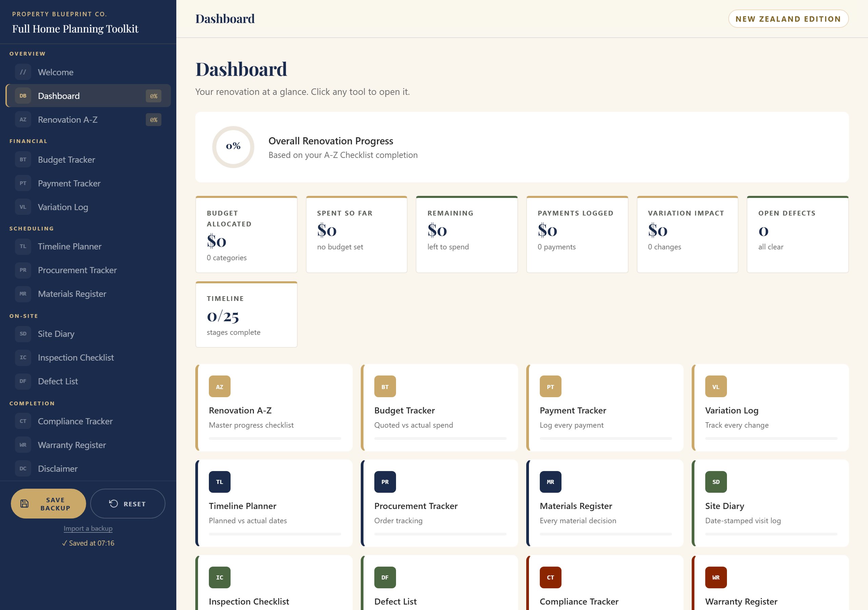The width and height of the screenshot is (868, 610).
Task: Click the green IC tile icon
Action: tap(220, 577)
